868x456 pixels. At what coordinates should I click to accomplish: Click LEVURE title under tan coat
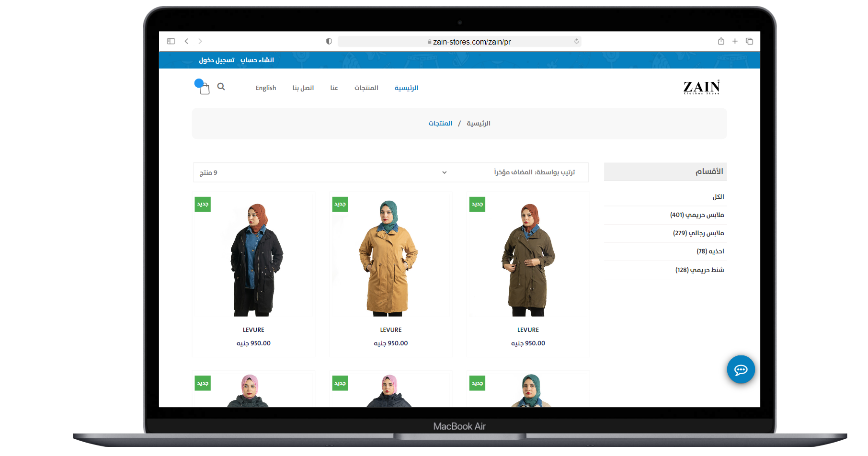click(x=391, y=330)
